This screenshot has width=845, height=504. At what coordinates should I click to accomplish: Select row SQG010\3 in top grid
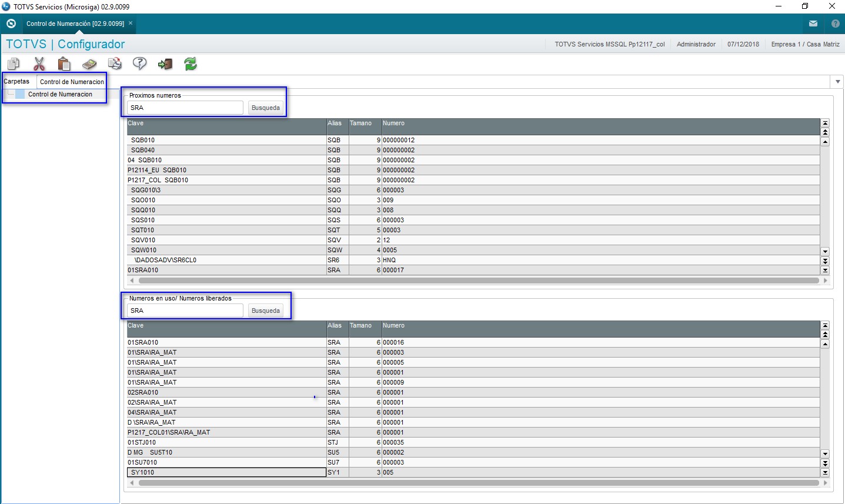point(473,190)
